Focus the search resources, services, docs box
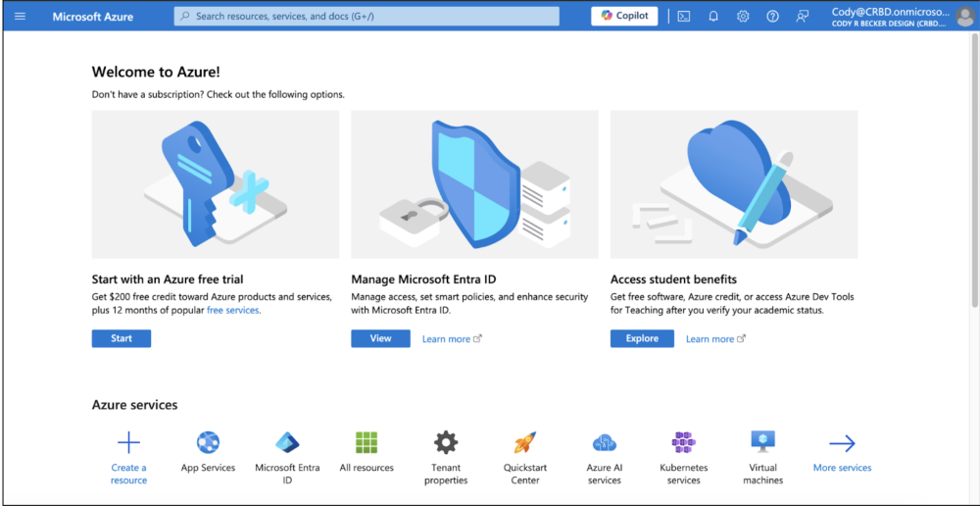Image resolution: width=980 pixels, height=506 pixels. pos(367,17)
